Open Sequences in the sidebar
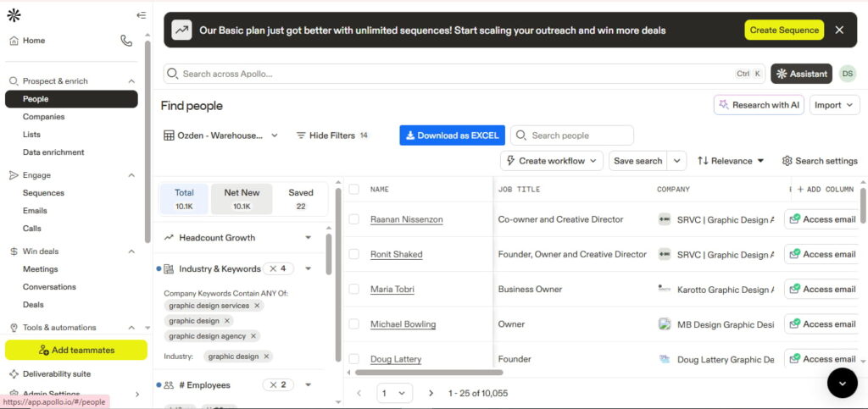 coord(43,193)
